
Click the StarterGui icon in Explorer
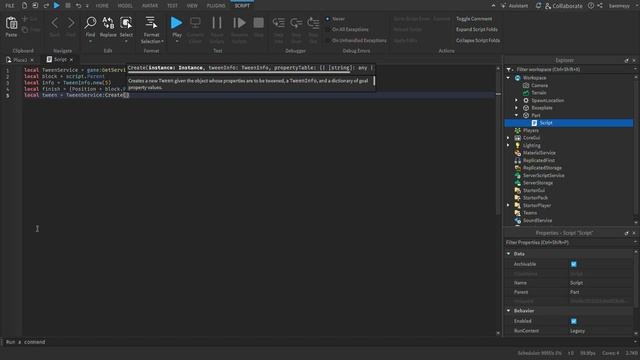tap(518, 190)
